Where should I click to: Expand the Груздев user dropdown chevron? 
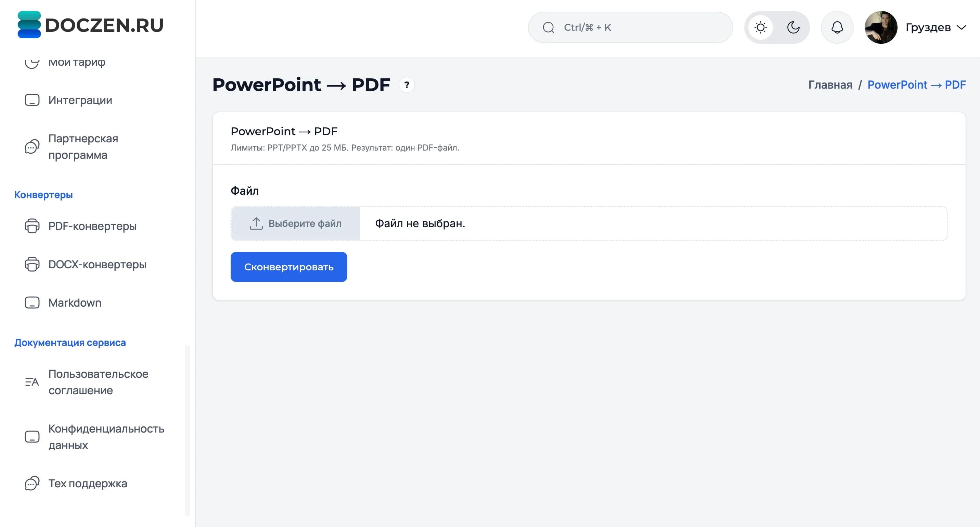(962, 27)
